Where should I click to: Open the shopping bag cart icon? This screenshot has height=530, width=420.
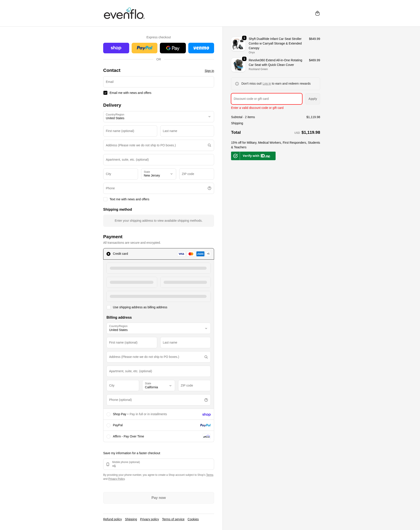click(317, 13)
